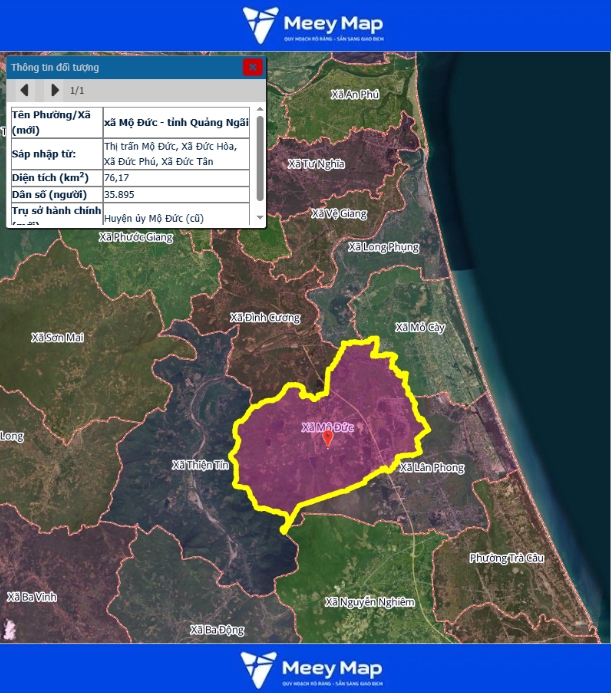
Task: Click the info table's scroll up arrow
Action: point(260,110)
